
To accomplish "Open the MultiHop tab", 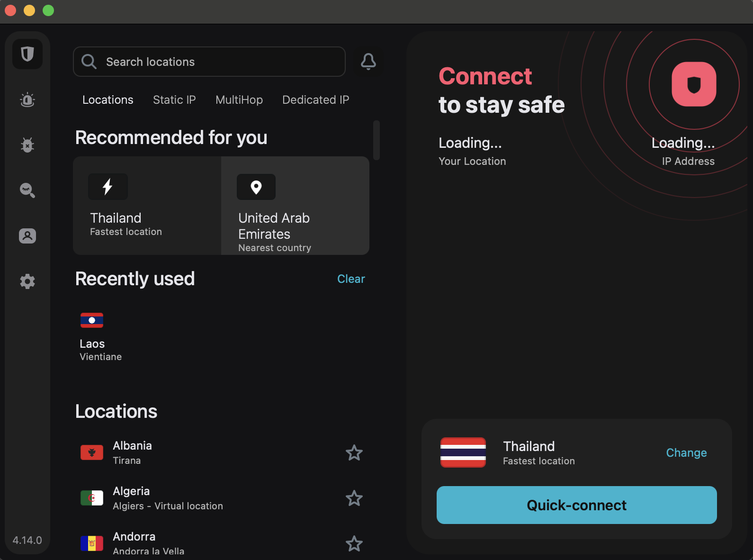I will pos(239,99).
